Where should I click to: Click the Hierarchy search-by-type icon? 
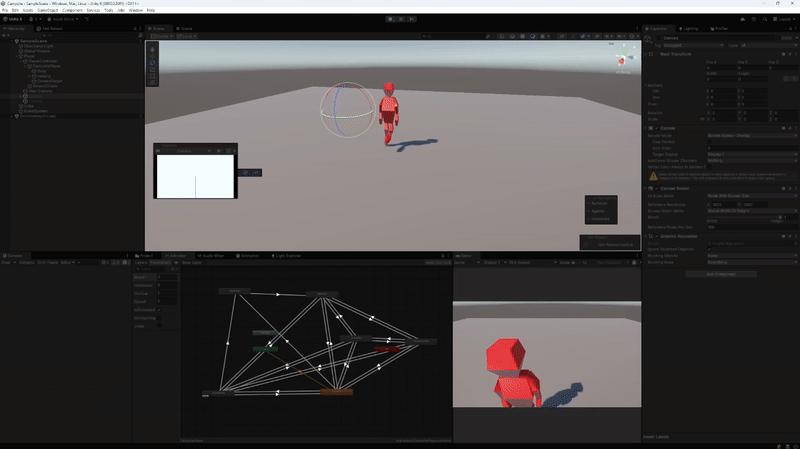(140, 35)
